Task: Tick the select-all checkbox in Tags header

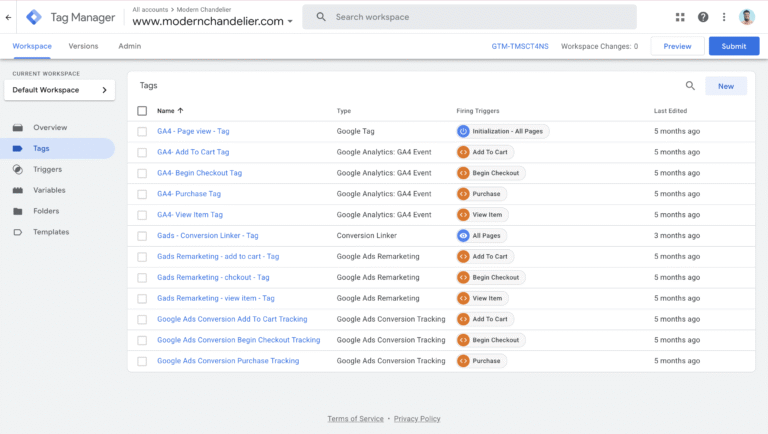Action: [142, 111]
